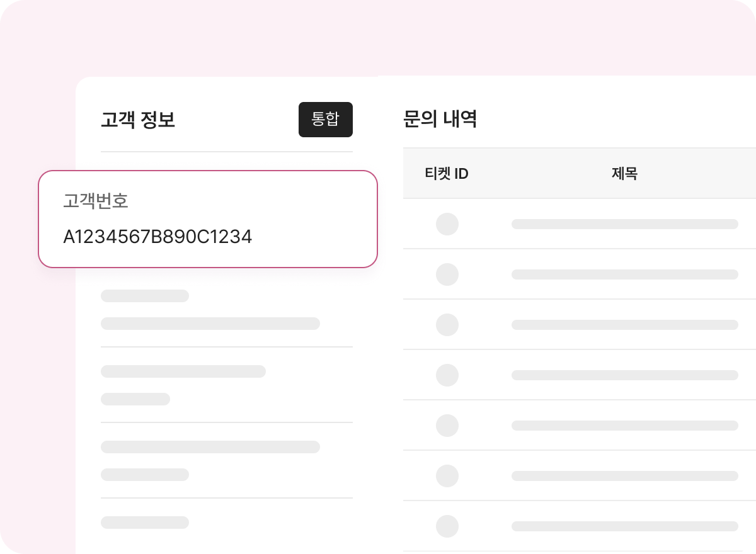Click the third row's ticket ID circle
The width and height of the screenshot is (756, 554).
(447, 325)
